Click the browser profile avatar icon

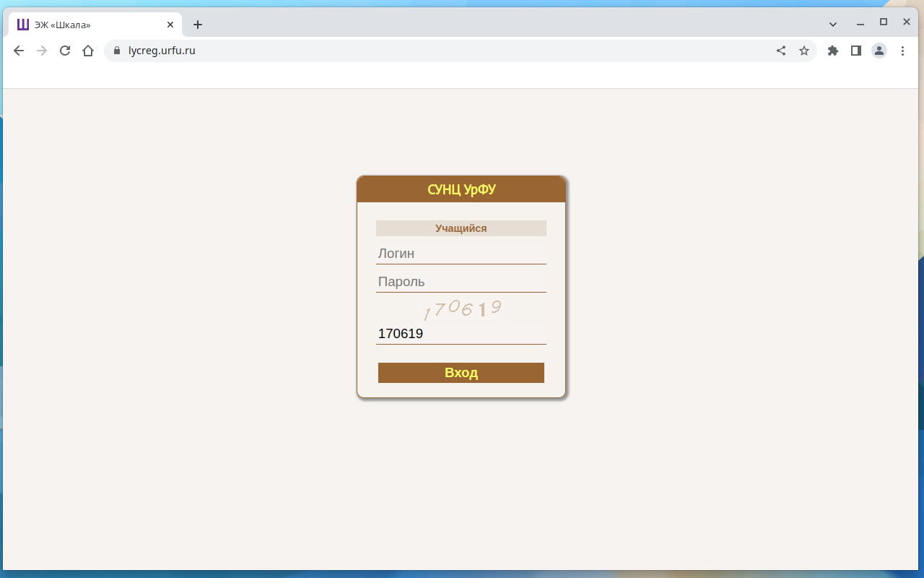(879, 51)
